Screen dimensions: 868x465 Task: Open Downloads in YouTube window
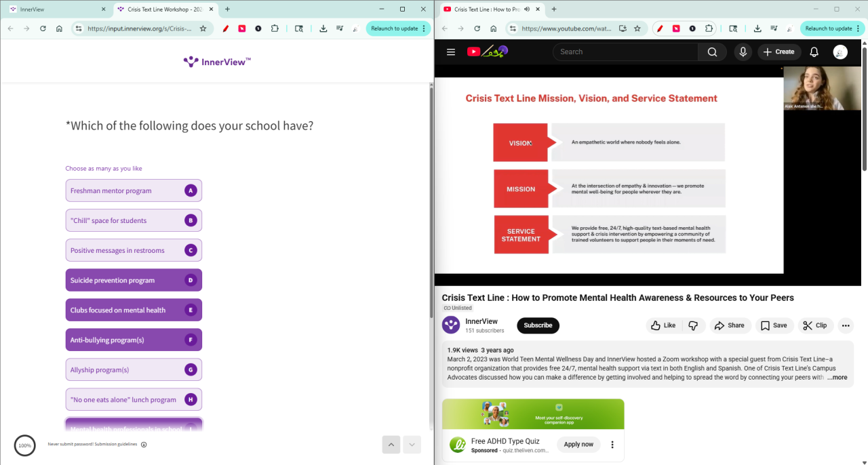[757, 28]
